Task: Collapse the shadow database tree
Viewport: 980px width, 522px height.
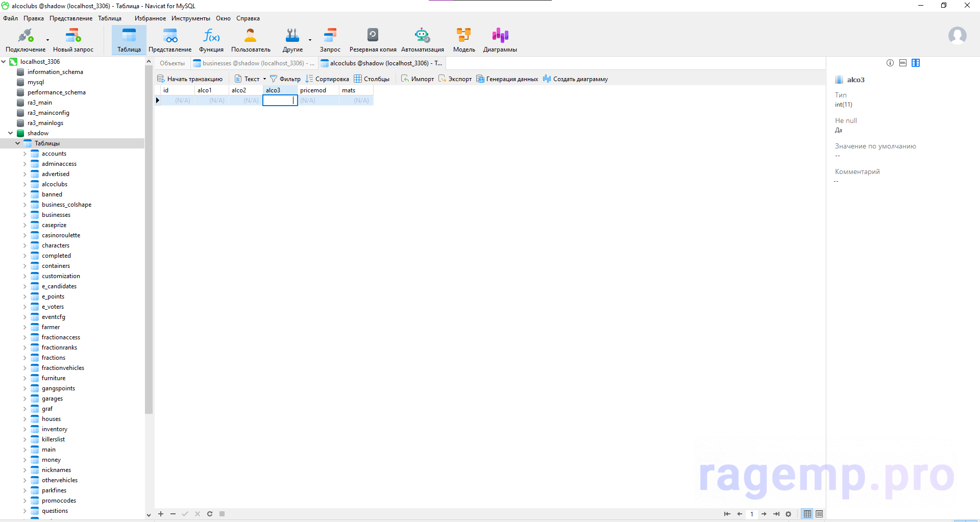Action: pos(11,133)
